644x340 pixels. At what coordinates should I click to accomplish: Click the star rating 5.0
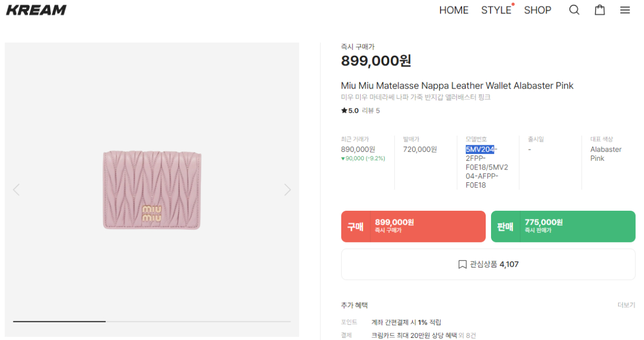click(350, 110)
